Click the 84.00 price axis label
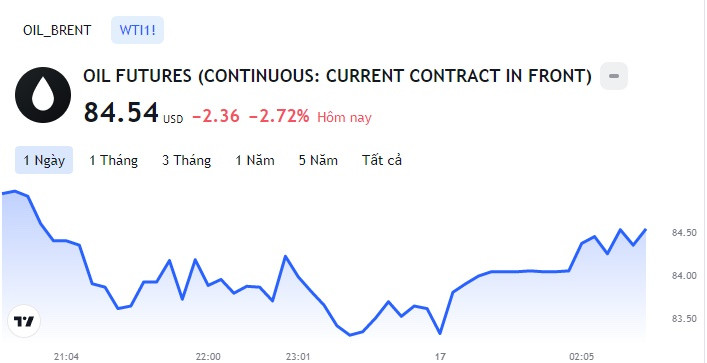Viewport: 707px width, 363px height. pos(684,276)
